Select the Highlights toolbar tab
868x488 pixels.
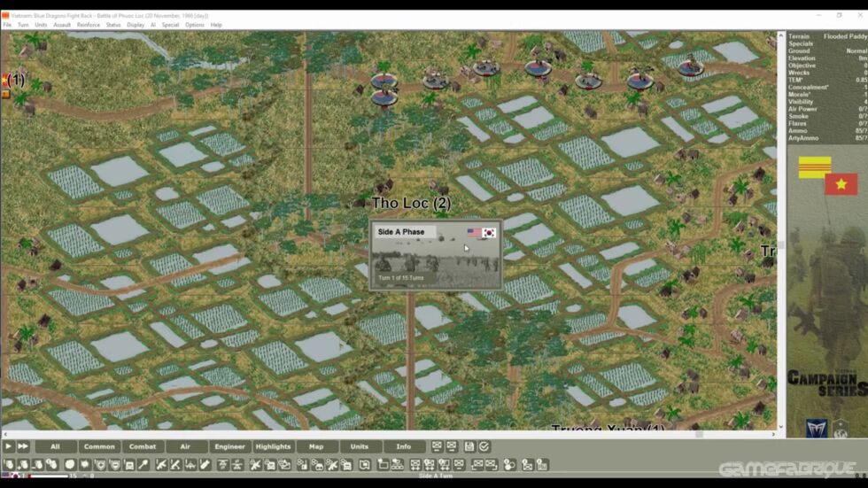click(273, 446)
